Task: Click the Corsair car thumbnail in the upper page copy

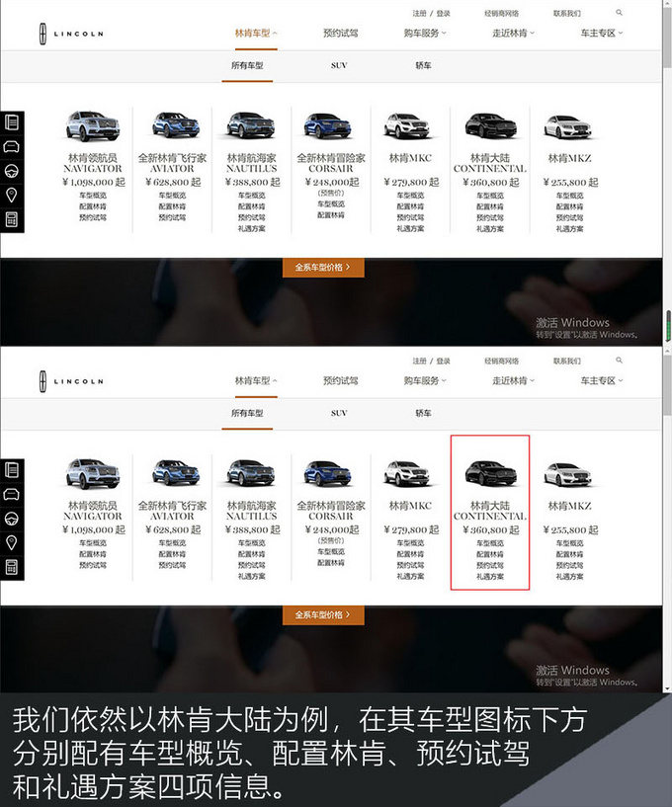Action: (327, 125)
